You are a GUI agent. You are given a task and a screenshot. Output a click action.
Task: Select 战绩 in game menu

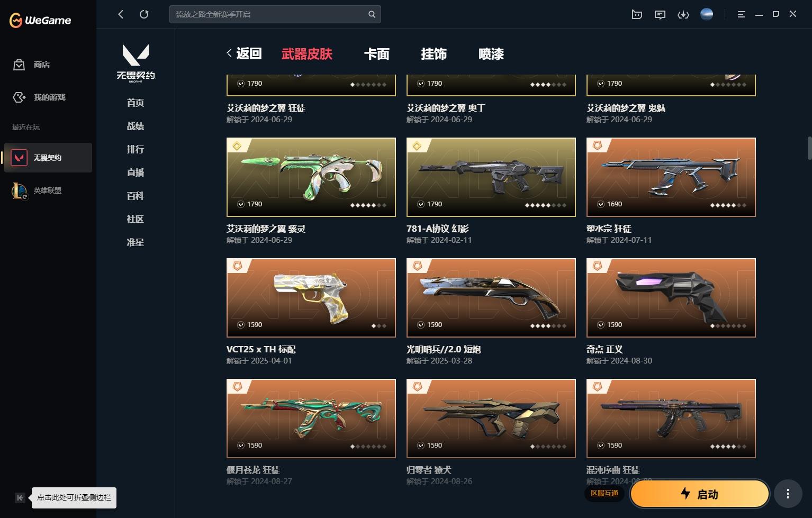136,126
